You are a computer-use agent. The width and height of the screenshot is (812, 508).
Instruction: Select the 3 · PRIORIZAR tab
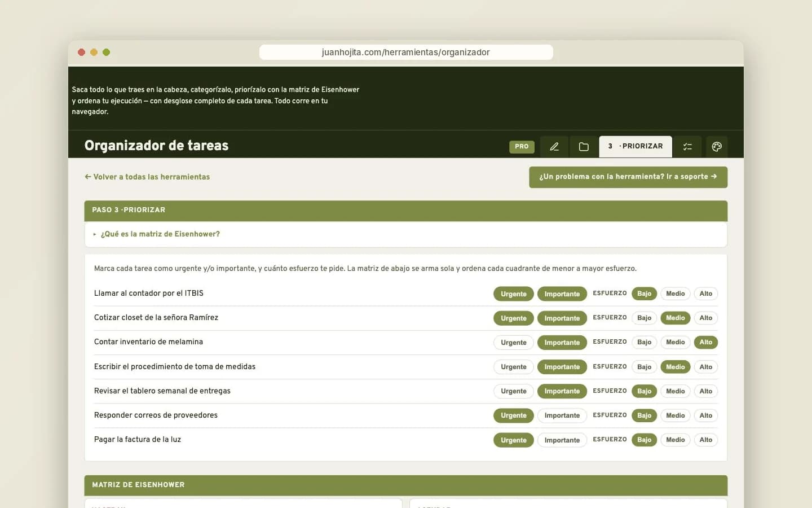pos(636,146)
